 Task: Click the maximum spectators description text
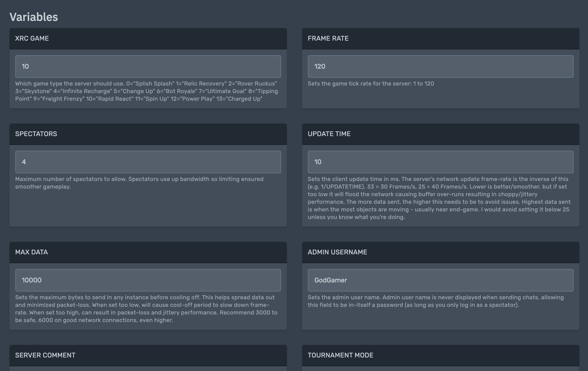[x=139, y=183]
